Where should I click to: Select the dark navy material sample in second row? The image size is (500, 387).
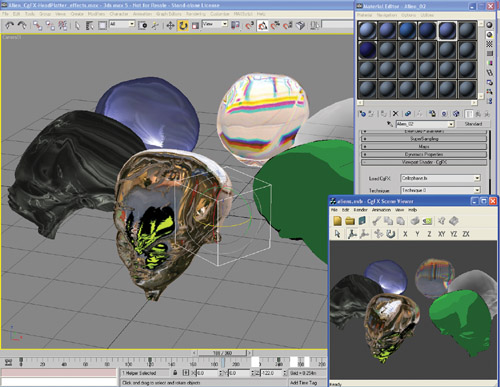pos(367,50)
